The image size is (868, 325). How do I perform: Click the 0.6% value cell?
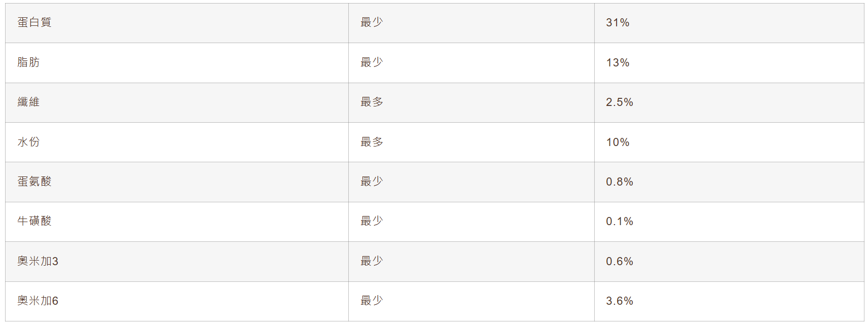(620, 261)
